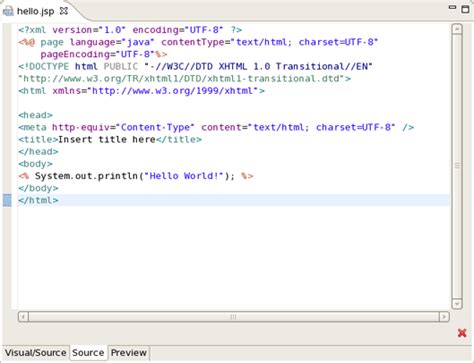Click the horizontal scrollbar thumb

point(234,317)
